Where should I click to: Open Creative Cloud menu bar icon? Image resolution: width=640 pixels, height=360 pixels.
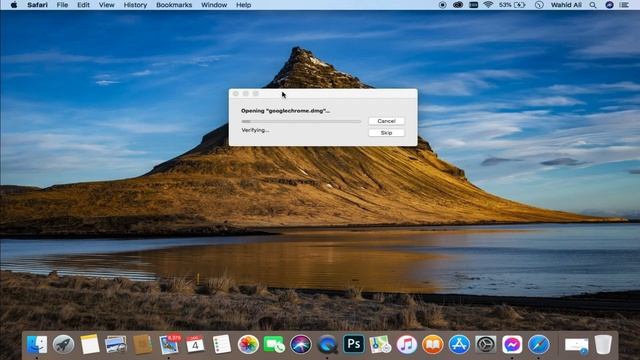click(458, 5)
